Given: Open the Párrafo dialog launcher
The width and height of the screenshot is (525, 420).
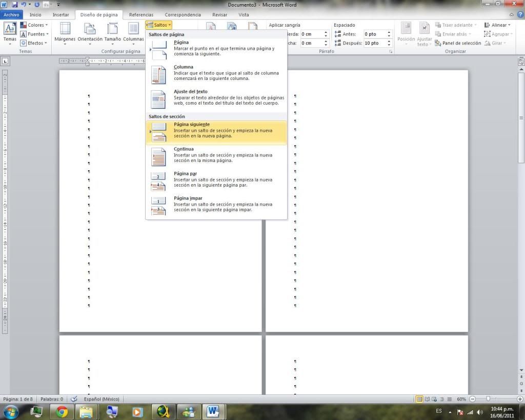Looking at the screenshot, I should 390,52.
